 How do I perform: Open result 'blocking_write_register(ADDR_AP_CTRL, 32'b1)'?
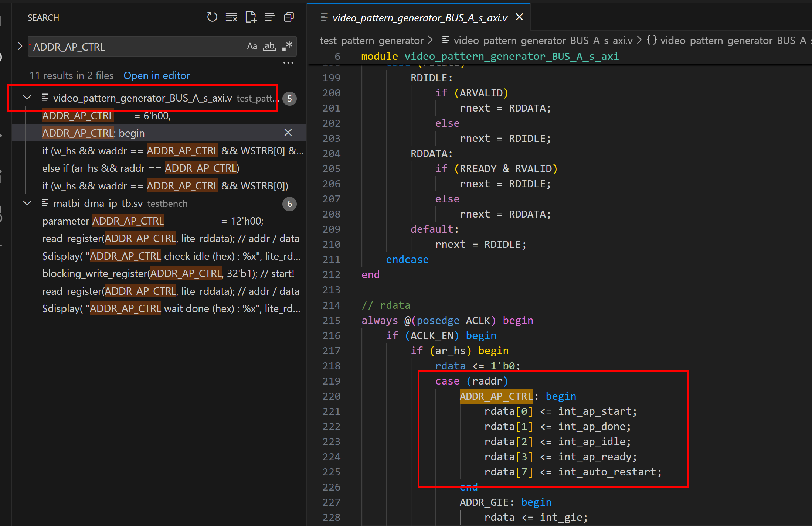(x=168, y=274)
